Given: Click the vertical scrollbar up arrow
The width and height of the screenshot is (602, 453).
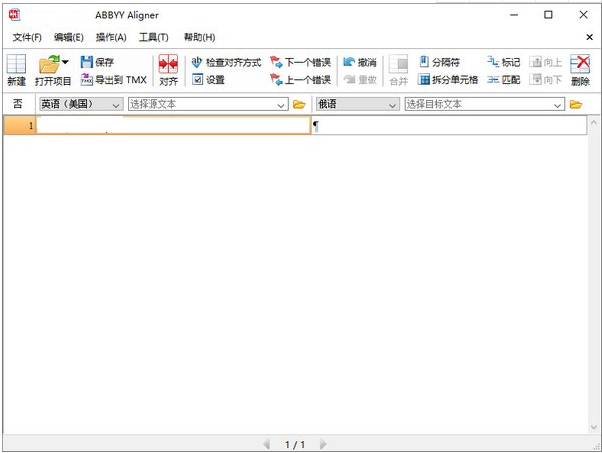Looking at the screenshot, I should (594, 123).
